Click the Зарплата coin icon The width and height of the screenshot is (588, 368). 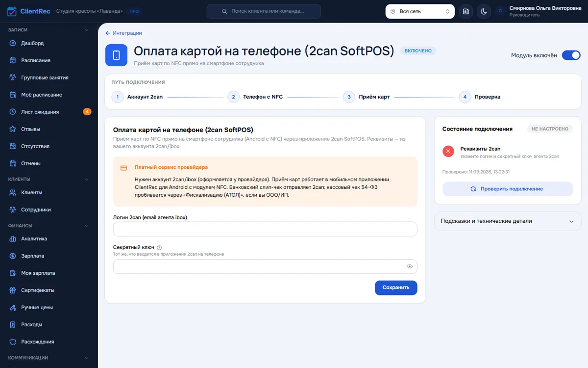pyautogui.click(x=13, y=256)
